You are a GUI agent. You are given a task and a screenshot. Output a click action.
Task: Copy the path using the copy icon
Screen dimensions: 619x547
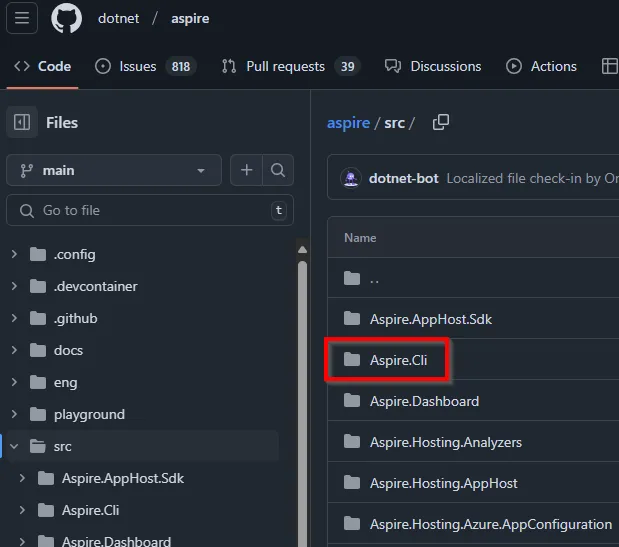click(440, 122)
